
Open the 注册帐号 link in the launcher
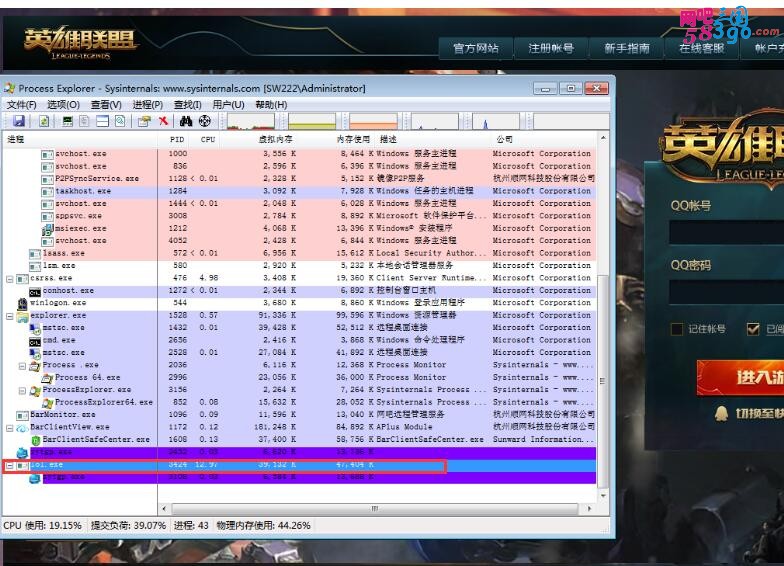point(551,48)
